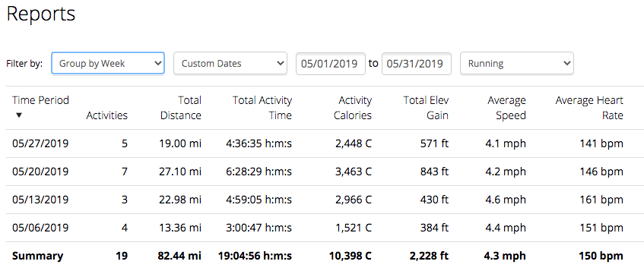
Task: Open the Running activity type dropdown
Action: pos(517,64)
